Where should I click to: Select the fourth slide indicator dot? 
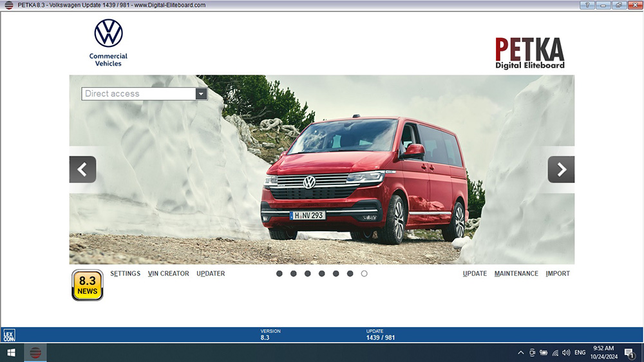coord(321,274)
